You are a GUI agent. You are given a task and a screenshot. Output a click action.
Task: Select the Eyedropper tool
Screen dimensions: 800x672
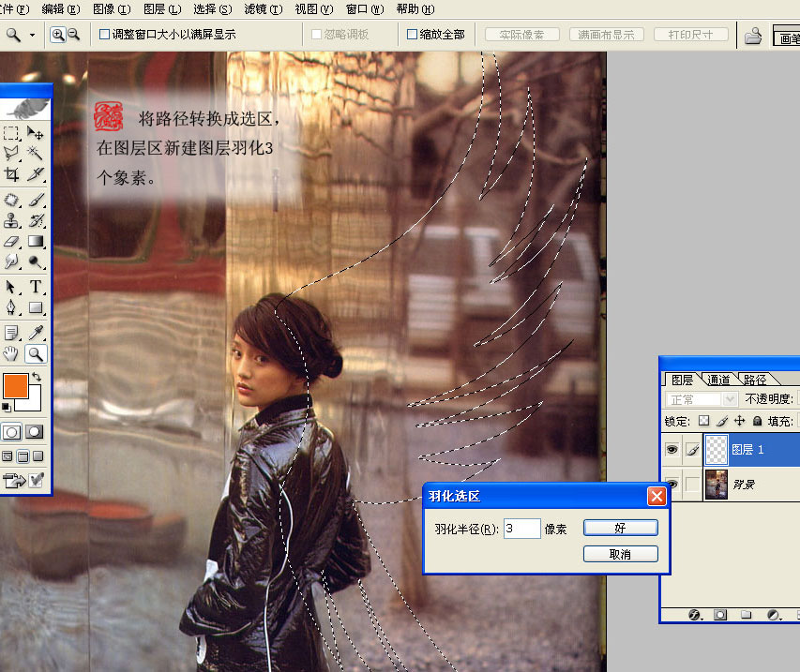point(36,333)
